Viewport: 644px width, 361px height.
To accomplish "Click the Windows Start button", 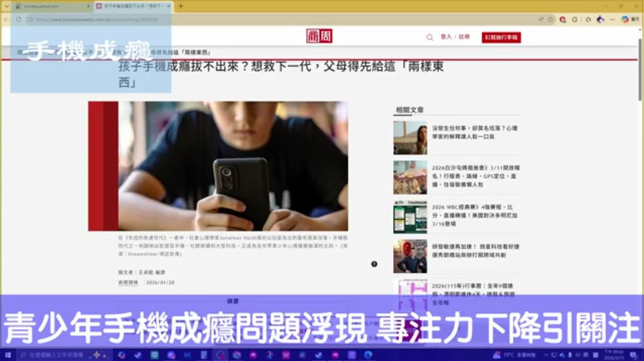I will pyautogui.click(x=9, y=354).
